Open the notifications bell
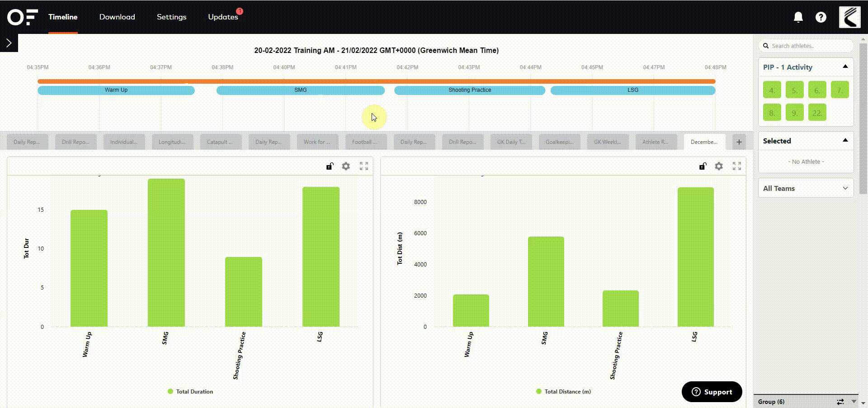868x408 pixels. (x=798, y=17)
